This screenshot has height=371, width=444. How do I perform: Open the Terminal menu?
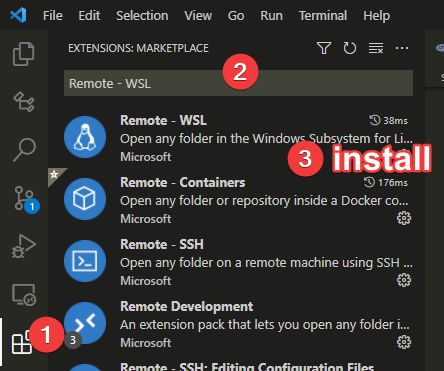pyautogui.click(x=323, y=16)
